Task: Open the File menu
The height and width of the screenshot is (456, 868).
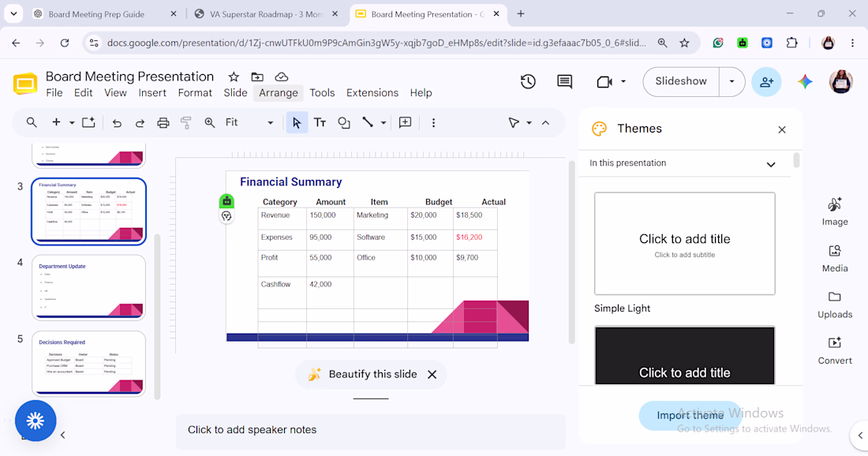Action: pos(54,93)
